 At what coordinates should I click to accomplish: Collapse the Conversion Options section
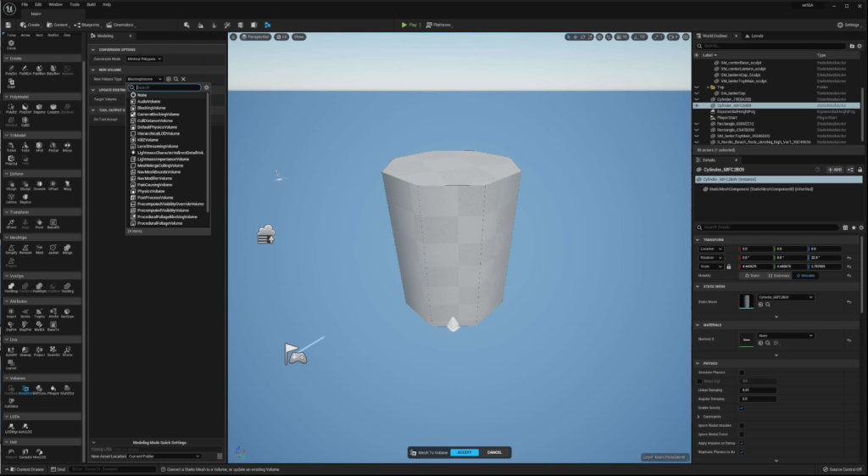coord(93,50)
